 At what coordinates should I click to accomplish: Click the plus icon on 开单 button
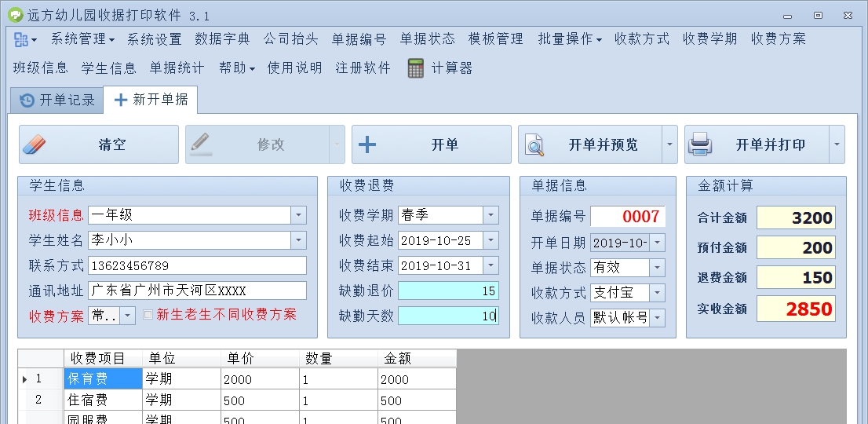pos(367,145)
